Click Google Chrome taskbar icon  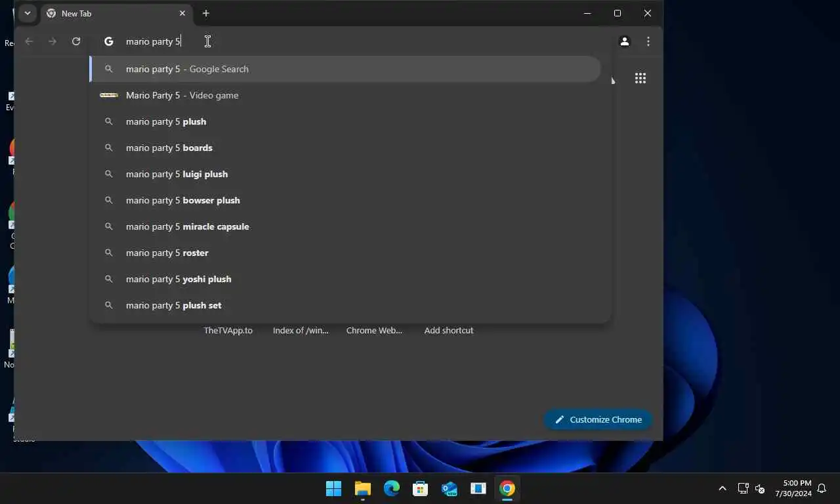tap(507, 488)
